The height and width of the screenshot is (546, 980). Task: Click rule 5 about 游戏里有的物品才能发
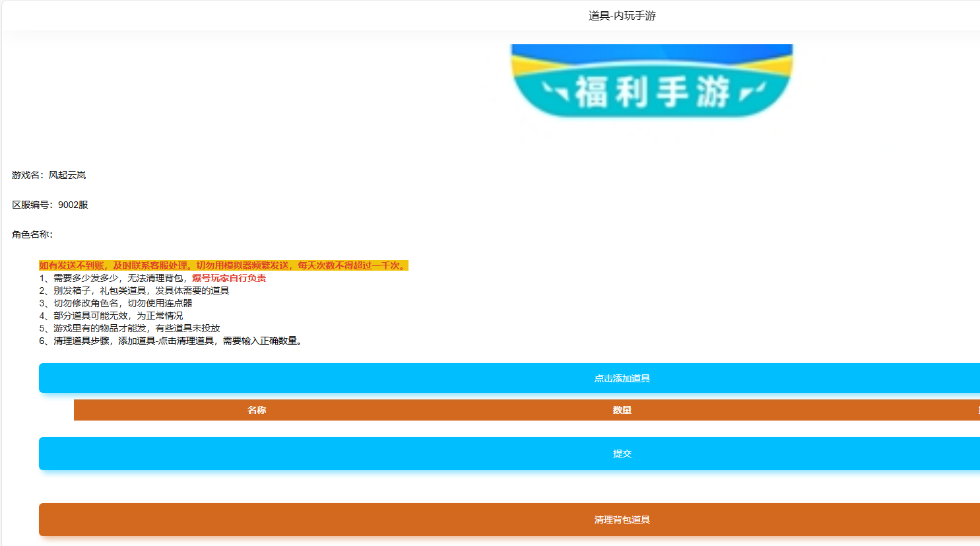(x=129, y=328)
